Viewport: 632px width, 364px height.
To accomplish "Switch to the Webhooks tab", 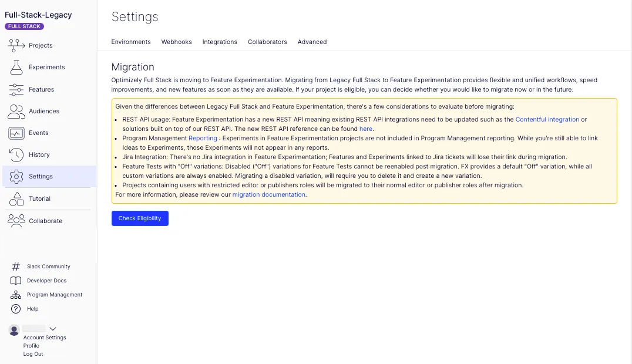I will (x=177, y=42).
